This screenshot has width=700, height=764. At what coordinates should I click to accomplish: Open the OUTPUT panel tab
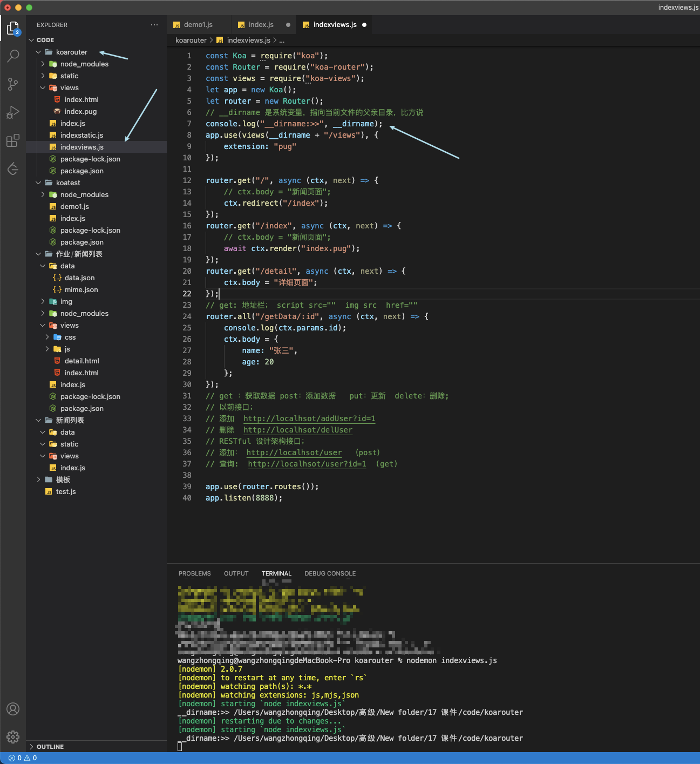click(236, 573)
